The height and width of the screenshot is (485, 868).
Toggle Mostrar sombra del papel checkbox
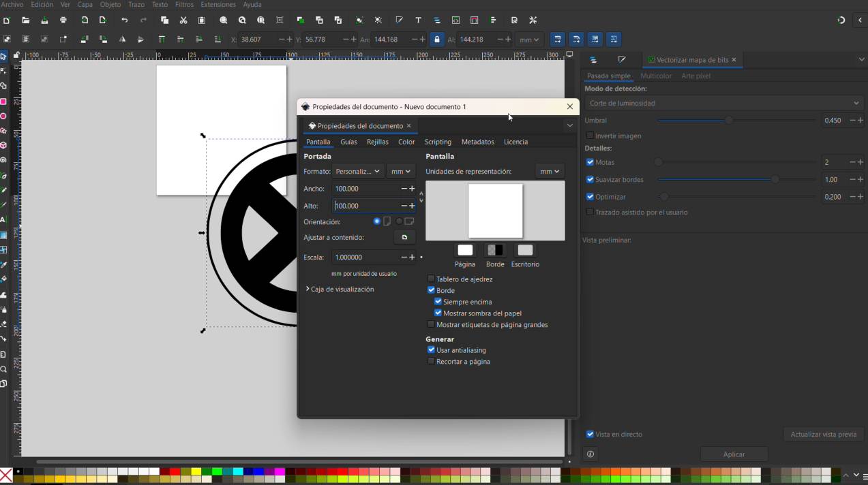pos(438,313)
